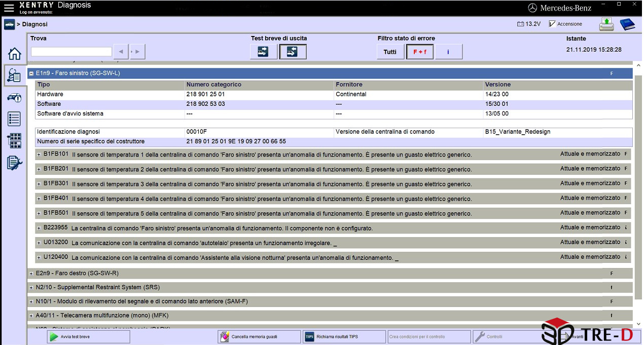
Task: Toggle the Accensione ignition checkbox
Action: point(552,24)
